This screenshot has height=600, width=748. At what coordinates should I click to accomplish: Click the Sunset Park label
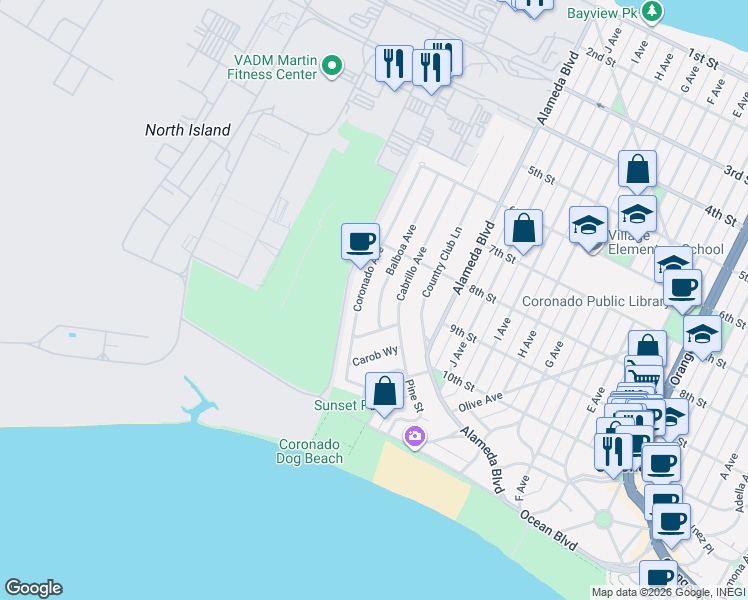(340, 405)
